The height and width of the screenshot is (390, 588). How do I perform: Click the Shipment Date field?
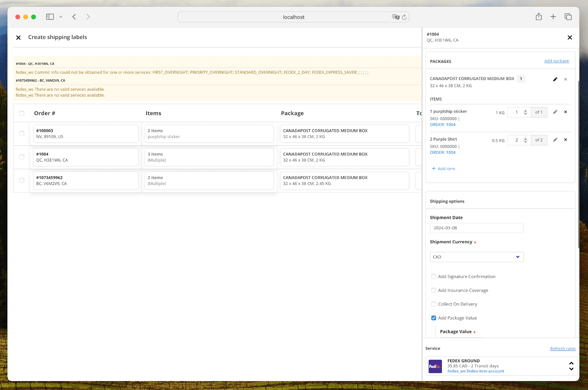(476, 228)
